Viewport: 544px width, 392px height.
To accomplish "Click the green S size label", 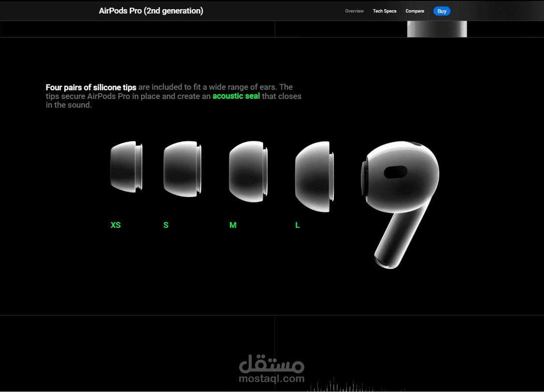I will (166, 225).
